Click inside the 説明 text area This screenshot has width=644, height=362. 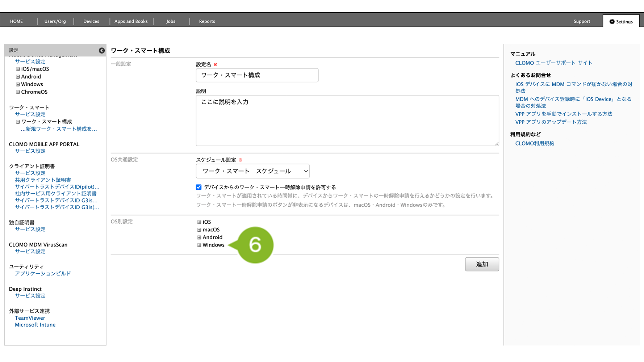click(347, 121)
